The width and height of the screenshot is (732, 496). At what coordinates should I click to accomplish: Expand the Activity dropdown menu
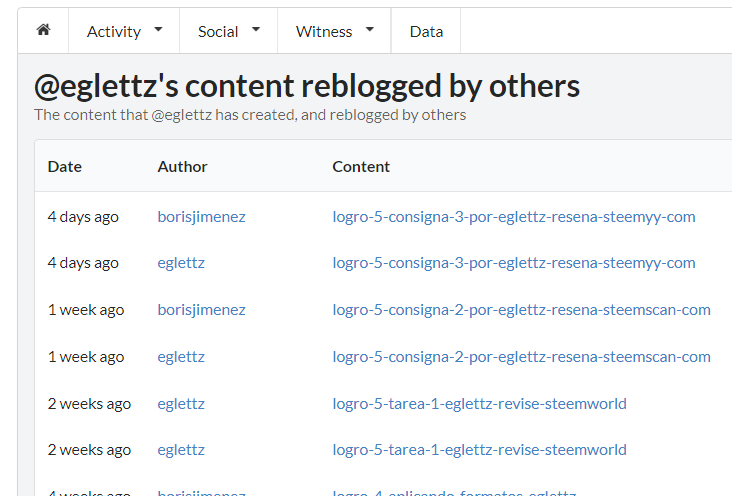(x=124, y=31)
